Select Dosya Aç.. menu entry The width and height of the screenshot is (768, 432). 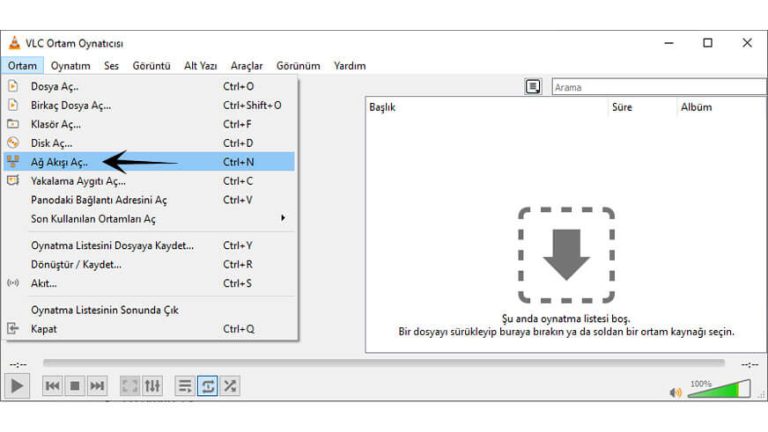pos(149,86)
